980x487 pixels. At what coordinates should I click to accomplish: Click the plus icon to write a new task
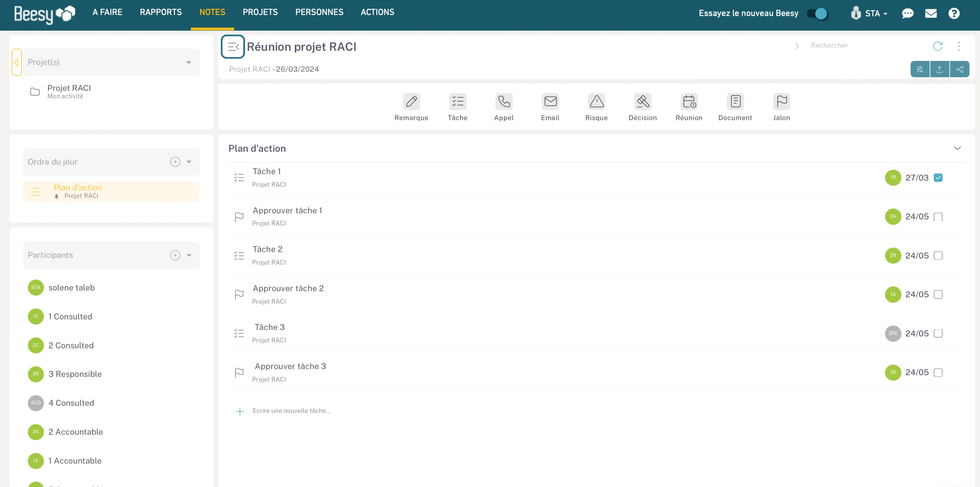coord(240,412)
